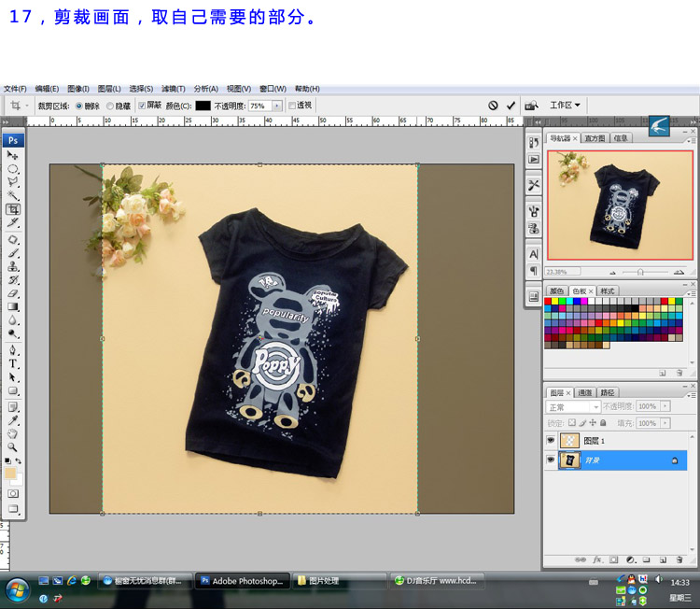The image size is (700, 609).
Task: Select the Eyedropper tool
Action: pyautogui.click(x=12, y=420)
